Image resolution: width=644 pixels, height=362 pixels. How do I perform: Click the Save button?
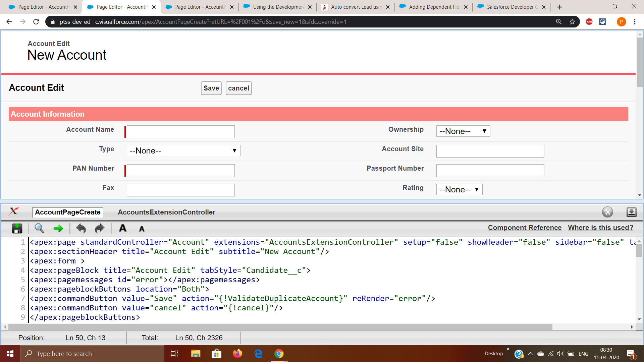click(211, 88)
